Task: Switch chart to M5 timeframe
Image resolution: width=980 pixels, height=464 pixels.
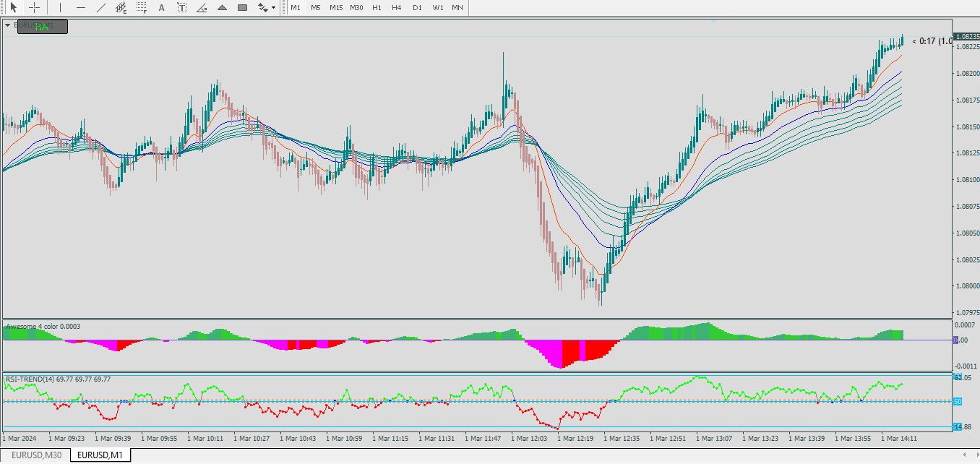Action: (x=316, y=7)
